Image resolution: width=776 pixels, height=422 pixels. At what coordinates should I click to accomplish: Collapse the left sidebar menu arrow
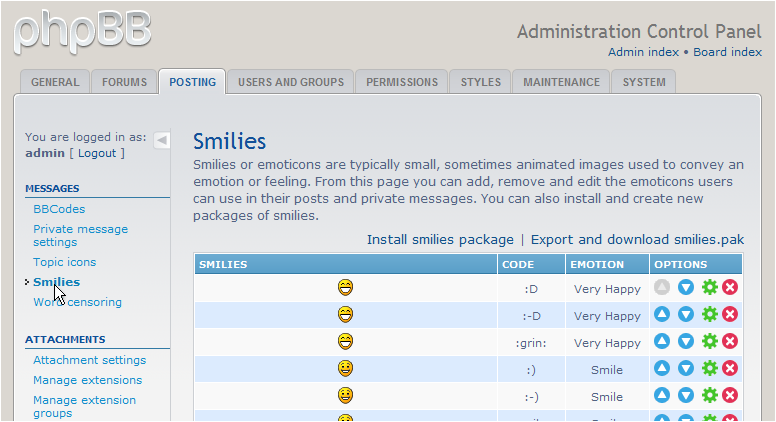(162, 140)
